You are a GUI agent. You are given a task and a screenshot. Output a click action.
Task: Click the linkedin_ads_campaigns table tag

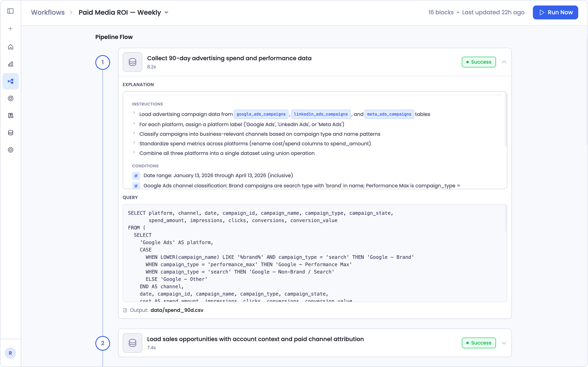321,114
